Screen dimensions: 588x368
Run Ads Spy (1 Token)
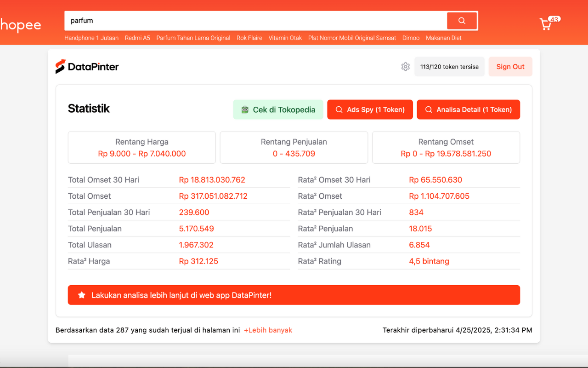pos(370,109)
